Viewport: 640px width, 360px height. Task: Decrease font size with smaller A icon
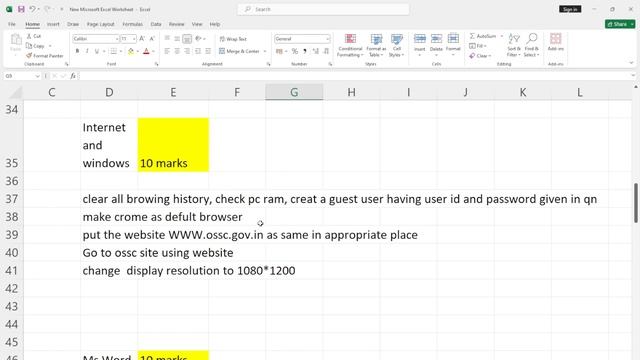click(x=152, y=39)
